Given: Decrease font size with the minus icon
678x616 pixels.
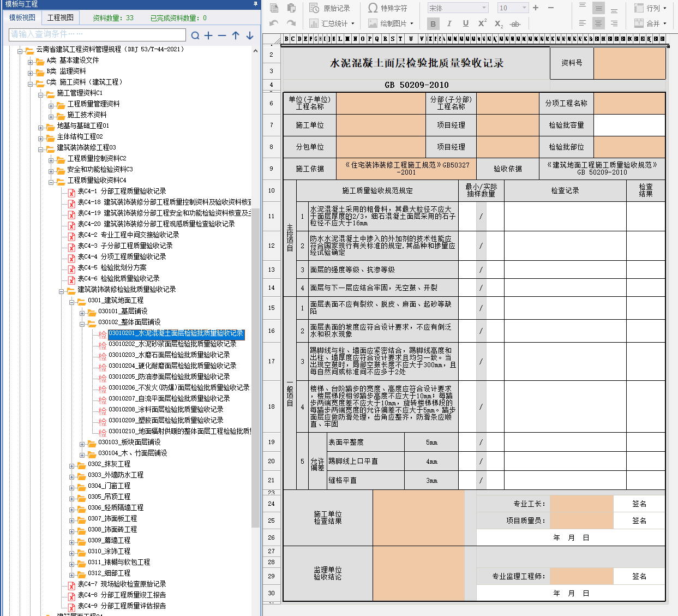Looking at the screenshot, I should pos(551,8).
